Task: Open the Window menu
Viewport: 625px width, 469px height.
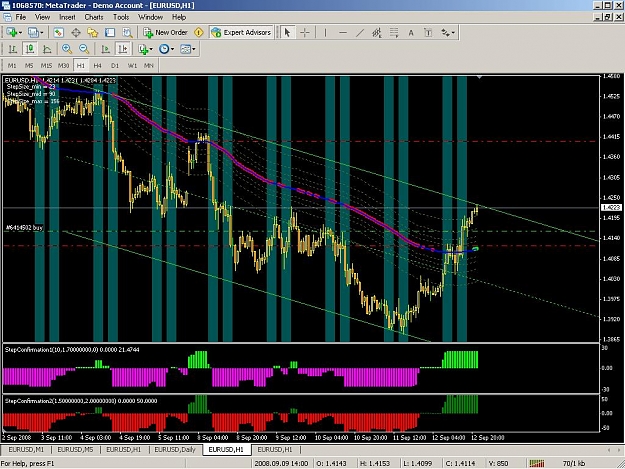Action: point(150,17)
